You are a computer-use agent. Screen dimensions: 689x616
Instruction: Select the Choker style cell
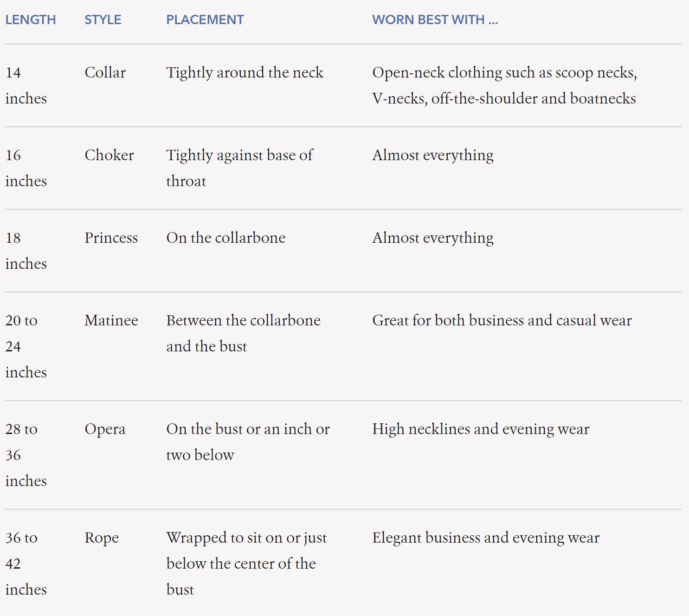point(109,156)
